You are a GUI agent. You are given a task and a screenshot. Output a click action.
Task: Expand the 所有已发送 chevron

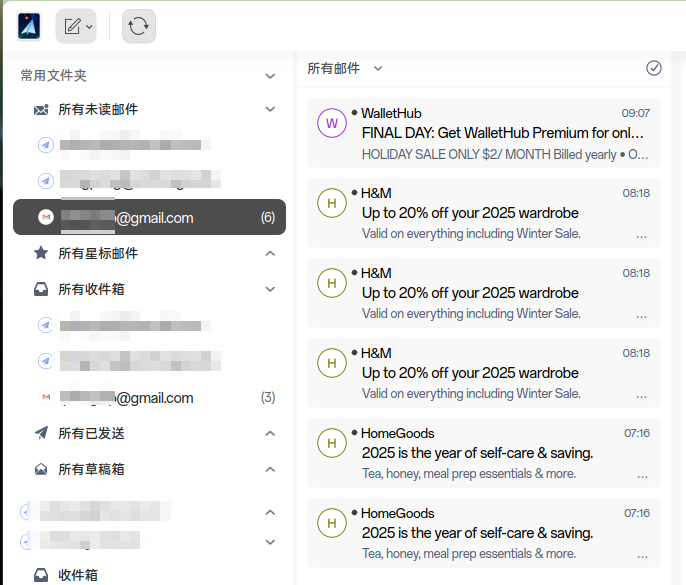coord(270,434)
